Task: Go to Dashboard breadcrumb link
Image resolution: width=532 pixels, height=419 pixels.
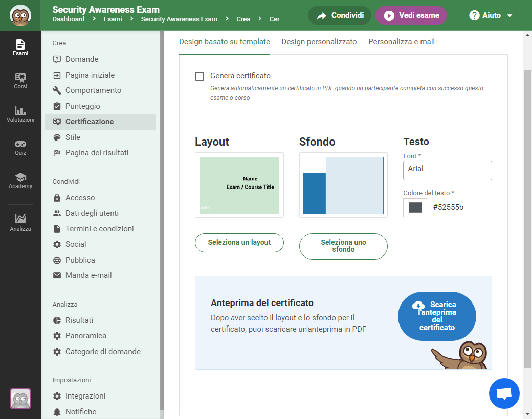Action: point(69,19)
